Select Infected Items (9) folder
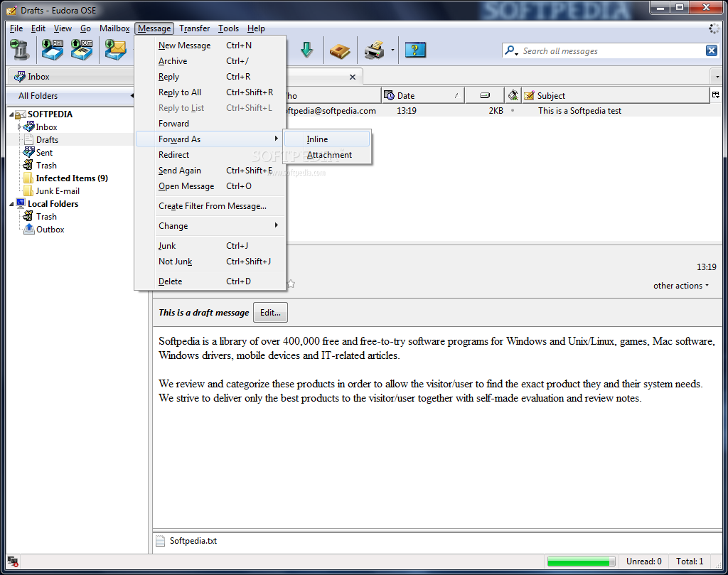The width and height of the screenshot is (728, 575). pos(72,178)
